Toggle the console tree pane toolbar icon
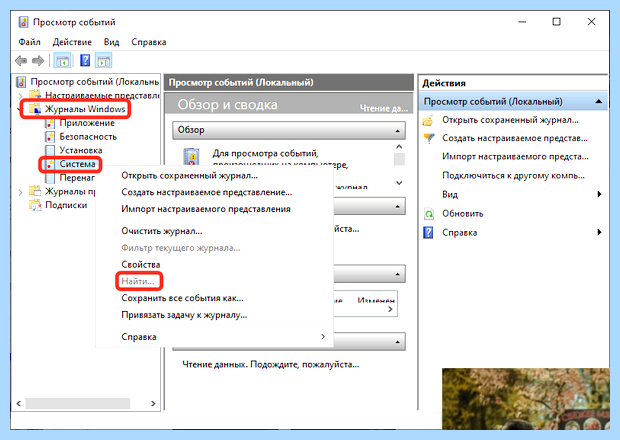620x440 pixels. [62, 61]
